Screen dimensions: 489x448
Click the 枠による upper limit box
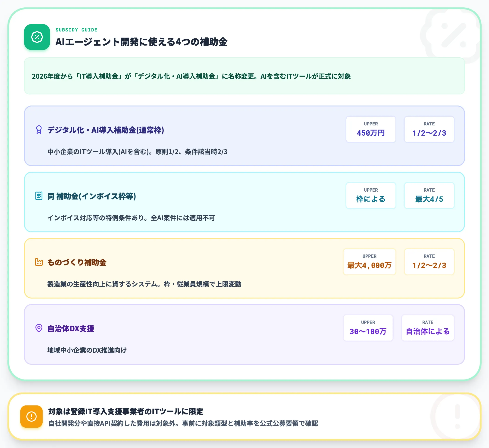point(371,195)
